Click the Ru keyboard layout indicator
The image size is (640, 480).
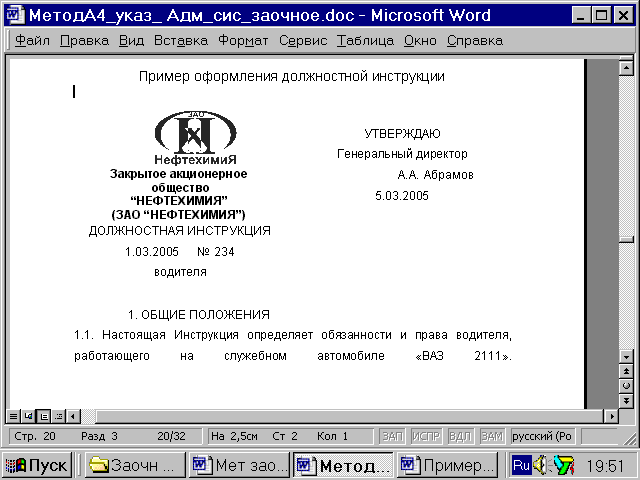521,465
